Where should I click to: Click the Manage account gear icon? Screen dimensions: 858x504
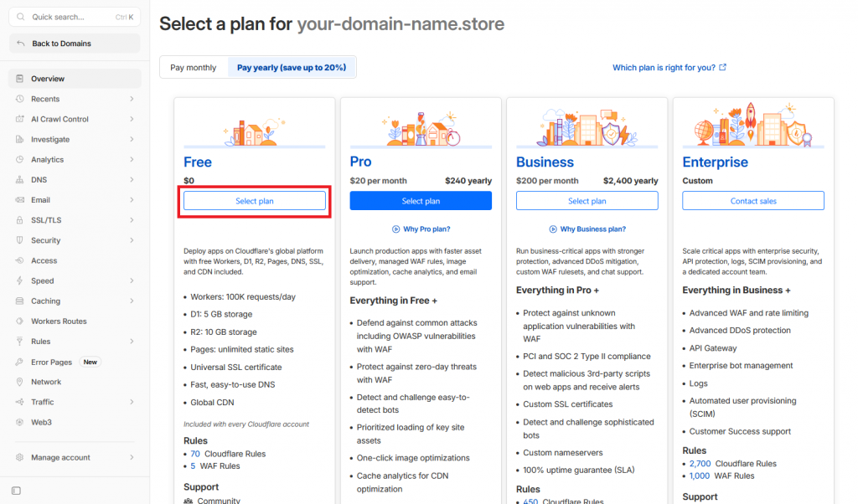pos(20,458)
